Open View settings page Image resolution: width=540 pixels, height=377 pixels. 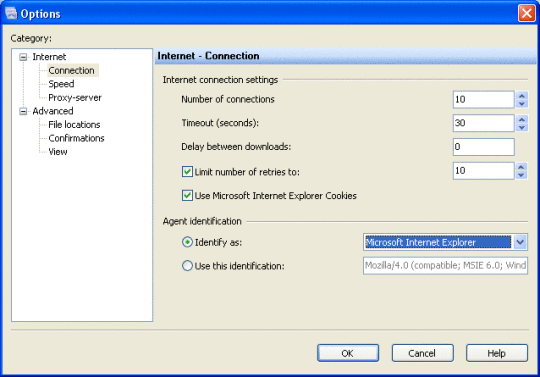pyautogui.click(x=58, y=151)
